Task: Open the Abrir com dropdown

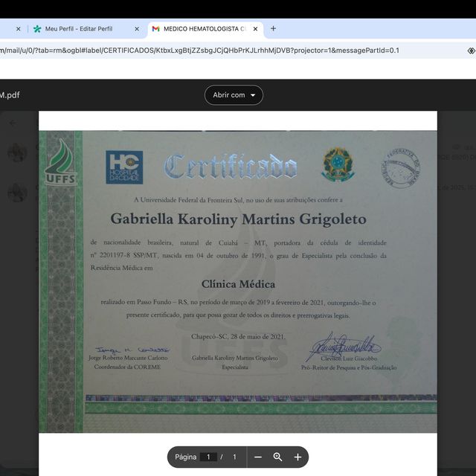Action: (x=234, y=95)
